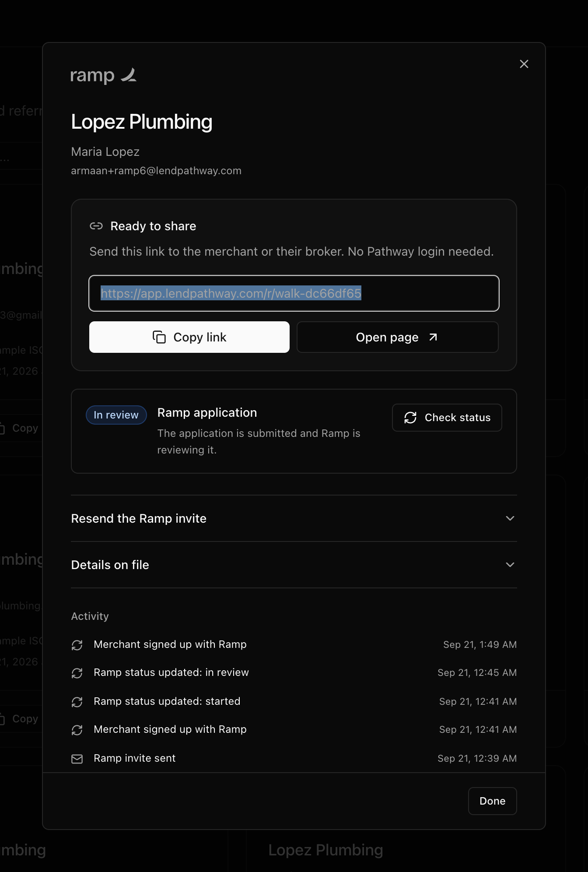Screen dimensions: 588x872
Task: Click the link icon beside Ready to share
Action: [x=96, y=226]
